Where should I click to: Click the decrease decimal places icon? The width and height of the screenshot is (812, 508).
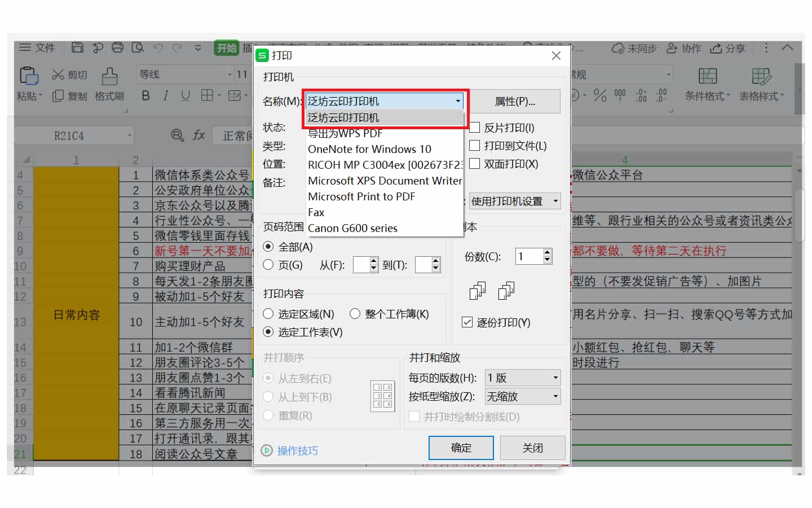point(661,95)
